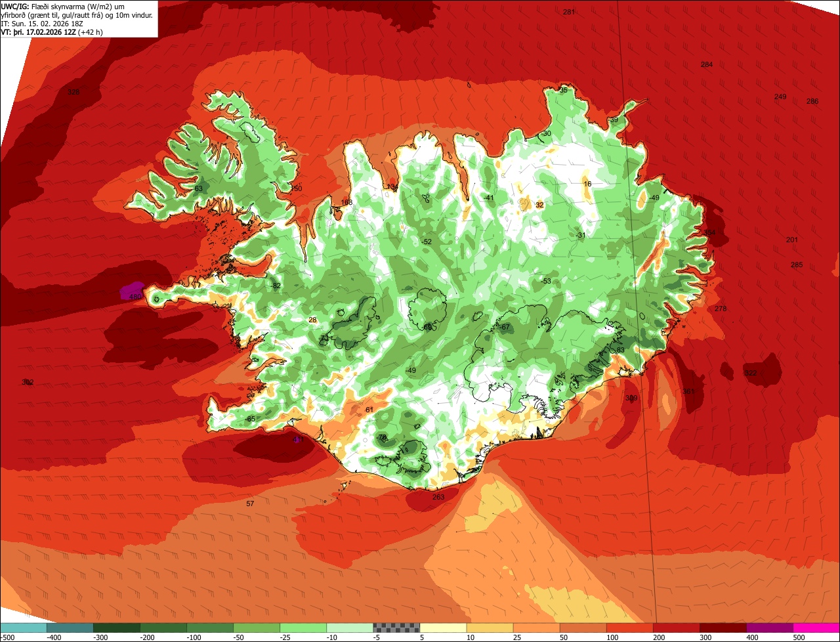The width and height of the screenshot is (840, 642).
Task: Click the '32' value on the orange inland spot
Action: (x=539, y=205)
